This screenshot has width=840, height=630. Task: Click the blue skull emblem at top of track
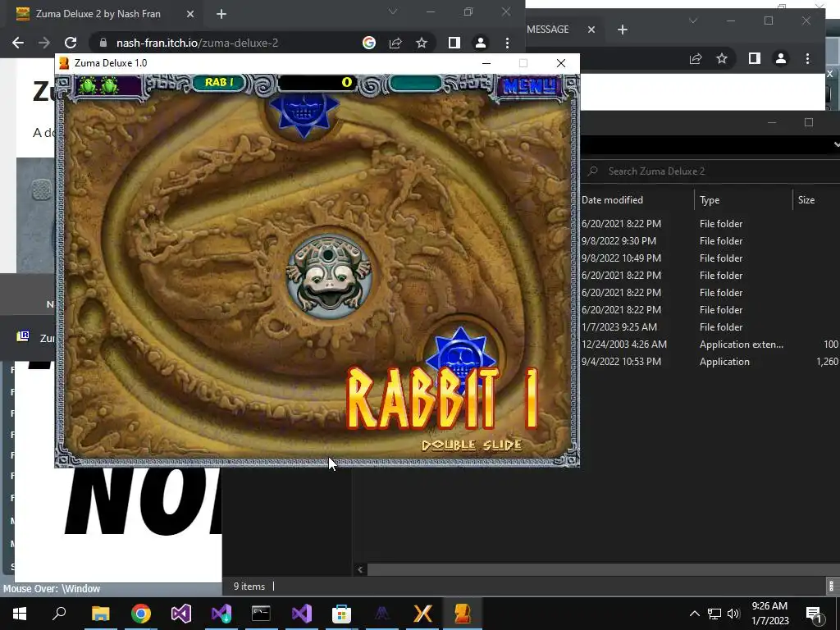[304, 115]
